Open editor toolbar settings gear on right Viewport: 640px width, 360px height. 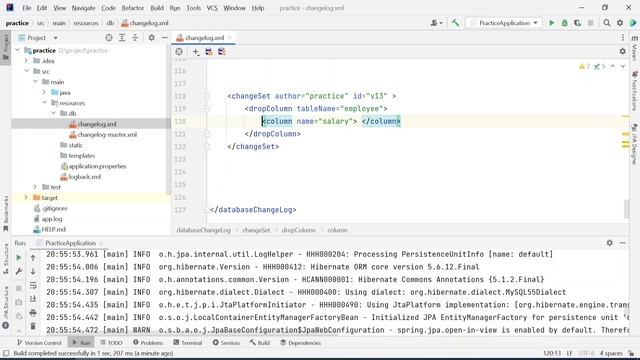[622, 51]
